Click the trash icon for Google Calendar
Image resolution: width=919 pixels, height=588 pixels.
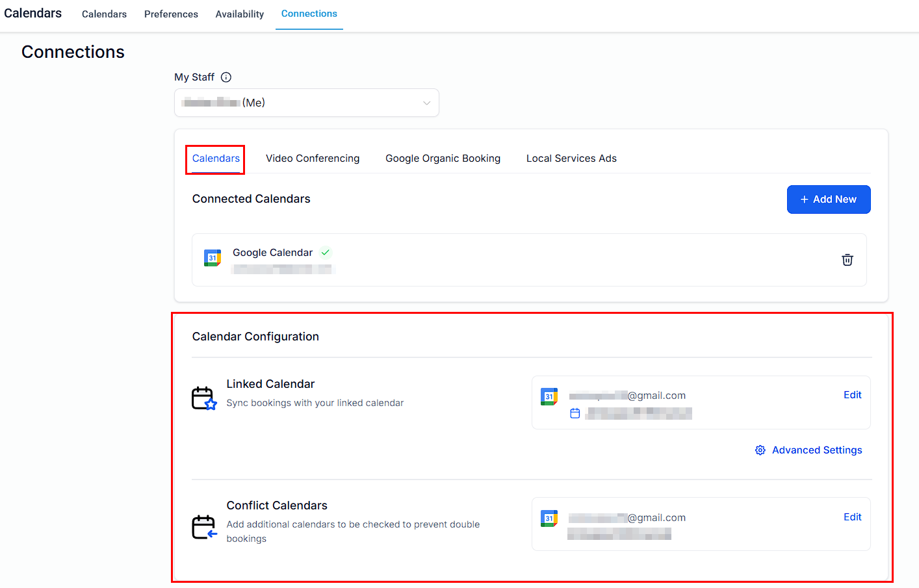(847, 260)
